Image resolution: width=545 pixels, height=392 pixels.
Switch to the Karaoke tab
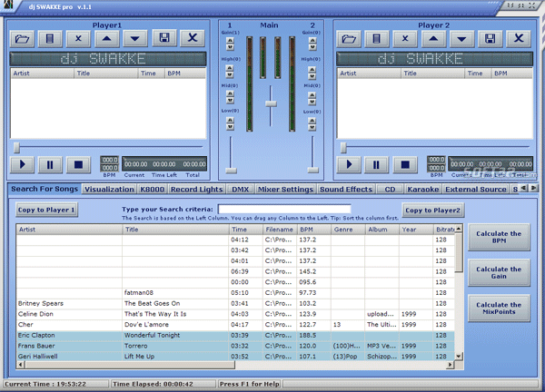(x=423, y=190)
